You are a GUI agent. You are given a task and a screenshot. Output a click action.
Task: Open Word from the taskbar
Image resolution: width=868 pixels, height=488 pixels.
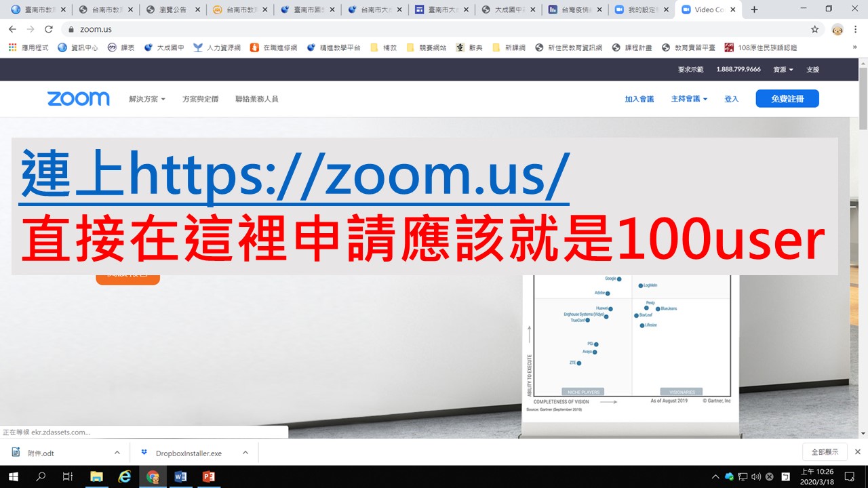pyautogui.click(x=180, y=476)
